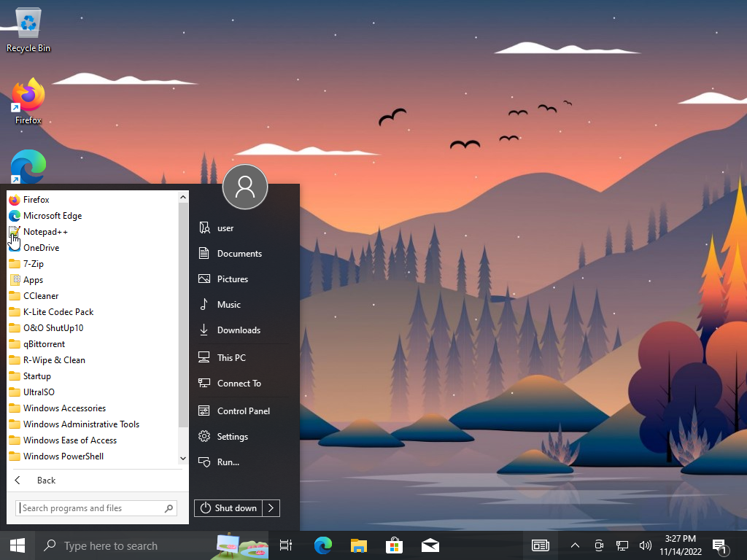
Task: Launch Firefox from the programs list
Action: point(93,200)
